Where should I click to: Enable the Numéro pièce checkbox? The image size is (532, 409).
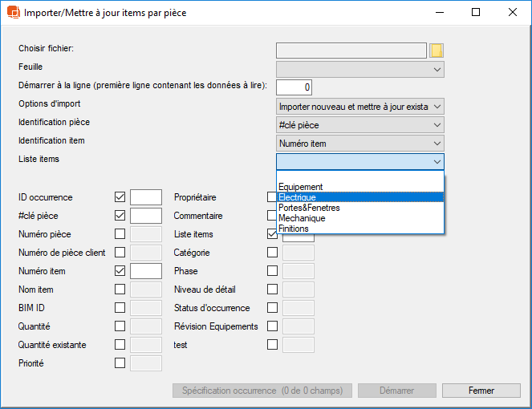click(120, 234)
